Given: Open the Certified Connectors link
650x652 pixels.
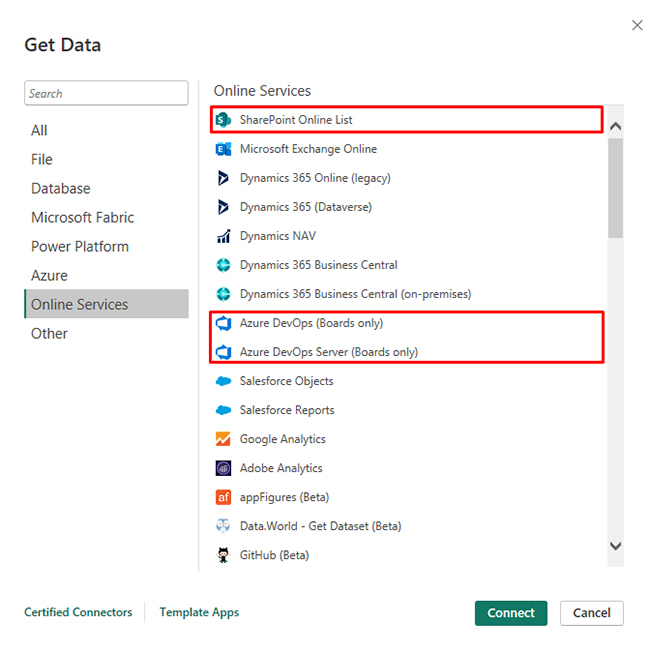Looking at the screenshot, I should [x=78, y=612].
